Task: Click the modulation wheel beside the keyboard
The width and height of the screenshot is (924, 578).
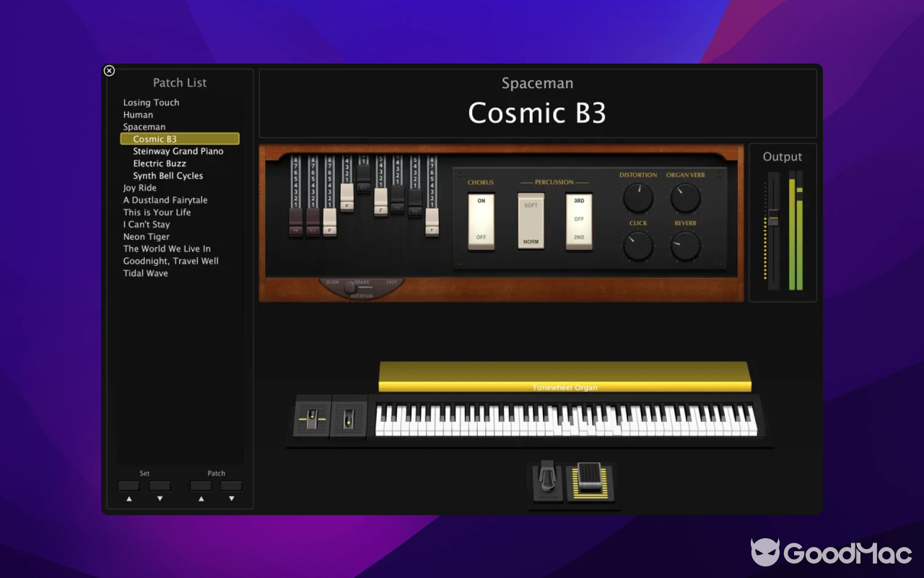Action: tap(349, 418)
